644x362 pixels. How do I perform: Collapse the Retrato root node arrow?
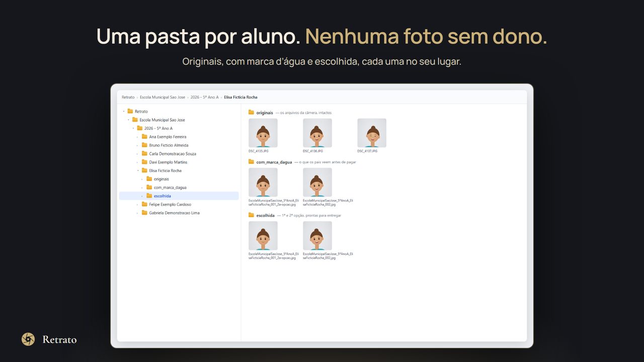(124, 111)
